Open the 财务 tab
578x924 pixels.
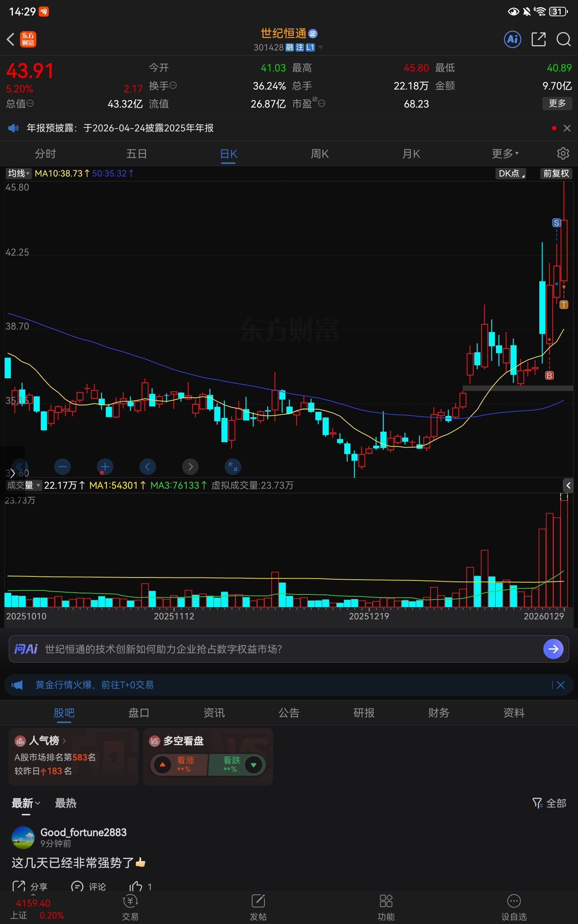tap(439, 713)
